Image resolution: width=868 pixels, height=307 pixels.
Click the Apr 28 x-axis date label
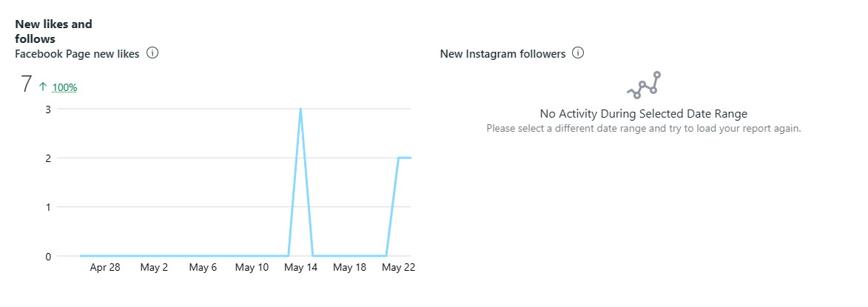pos(105,268)
